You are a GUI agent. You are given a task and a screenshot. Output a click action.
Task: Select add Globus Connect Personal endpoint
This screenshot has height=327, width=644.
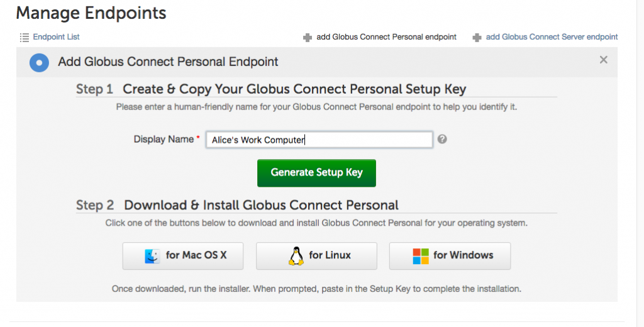pos(386,37)
